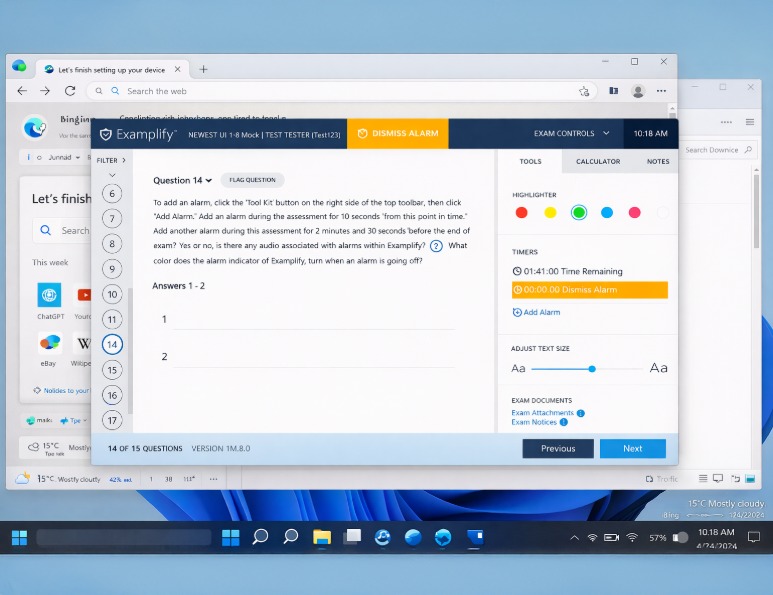Screen dimensions: 773x595
Task: Open Edge settings ellipsis menu
Action: [661, 91]
